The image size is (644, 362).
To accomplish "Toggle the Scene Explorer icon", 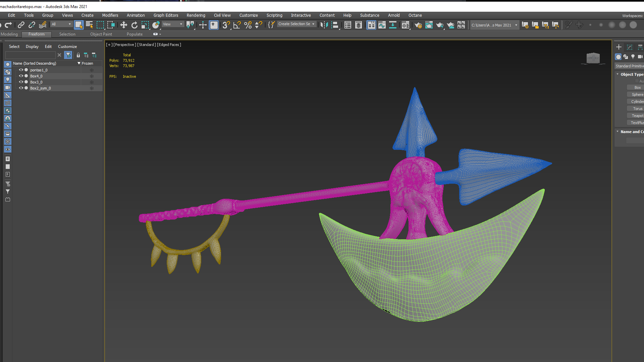I will tap(348, 25).
